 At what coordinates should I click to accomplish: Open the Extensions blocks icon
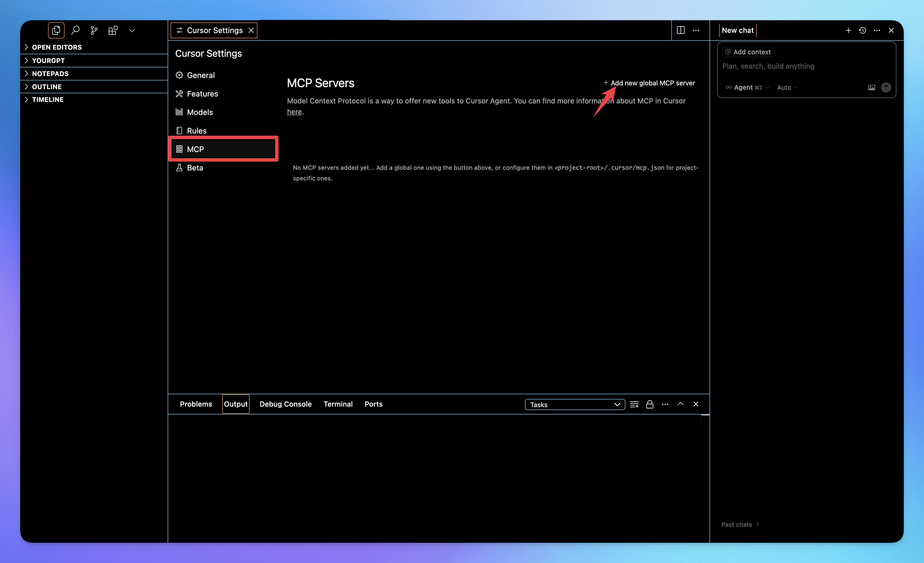[x=113, y=30]
